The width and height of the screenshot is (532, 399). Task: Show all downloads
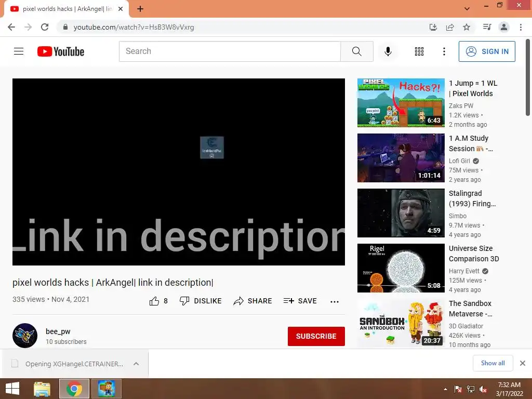493,363
